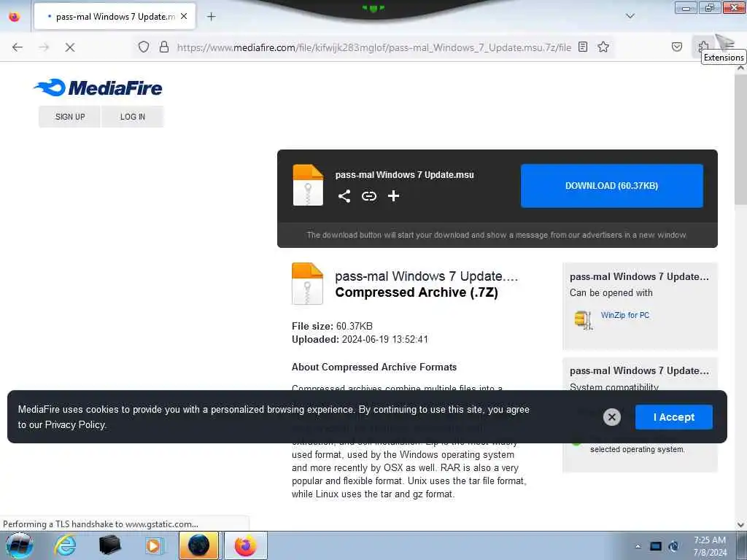Image resolution: width=747 pixels, height=560 pixels.
Task: Click the monitor icon in system tray
Action: (x=656, y=546)
